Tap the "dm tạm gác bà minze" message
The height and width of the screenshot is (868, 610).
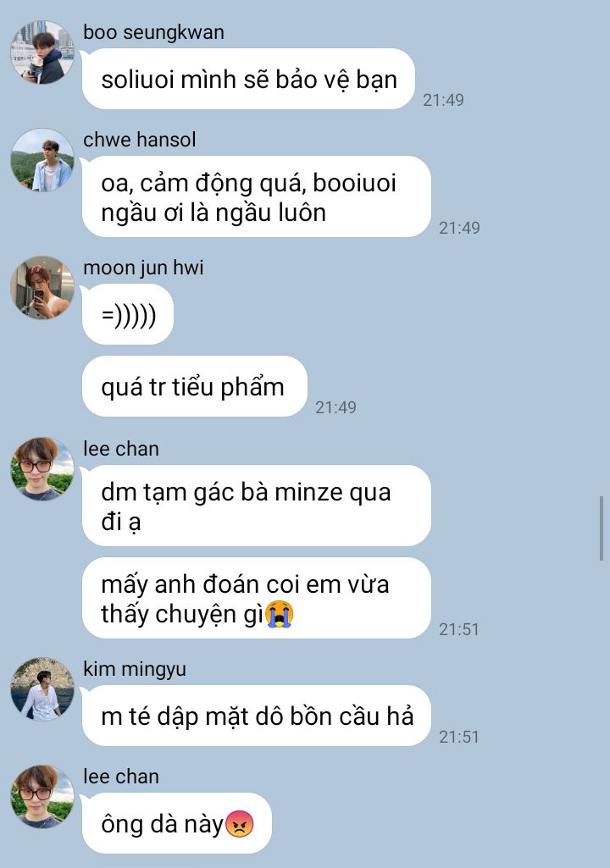[x=257, y=506]
